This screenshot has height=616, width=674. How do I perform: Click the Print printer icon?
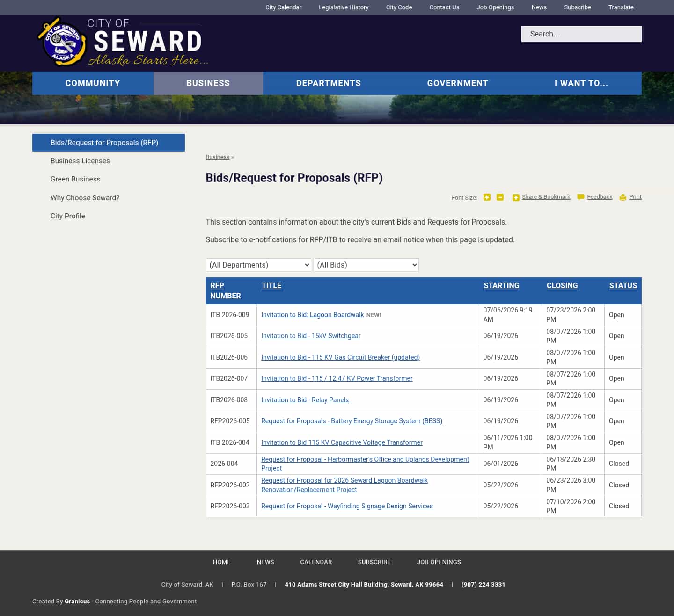(x=623, y=197)
